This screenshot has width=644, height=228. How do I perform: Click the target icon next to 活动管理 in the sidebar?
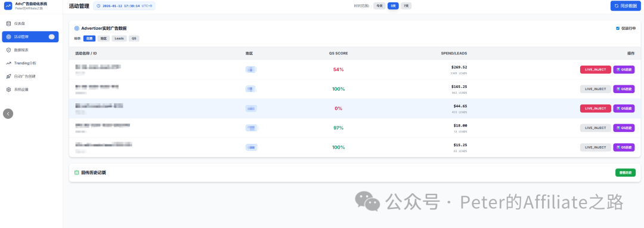8,36
